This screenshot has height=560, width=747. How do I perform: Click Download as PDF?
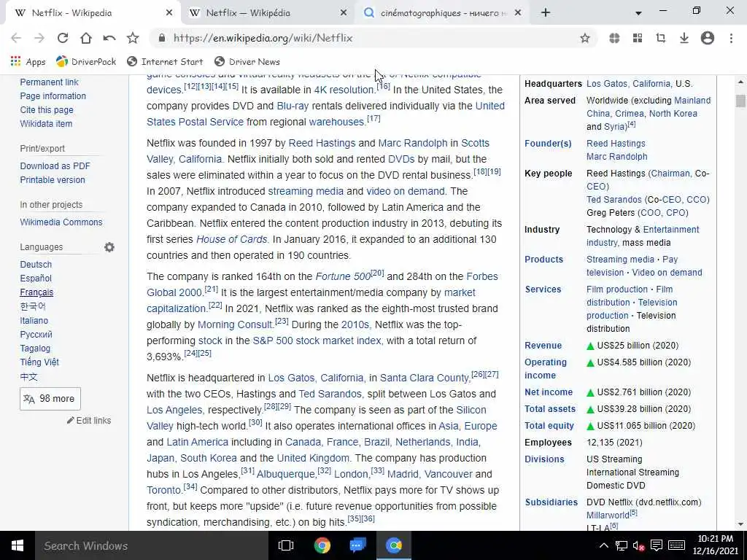55,166
